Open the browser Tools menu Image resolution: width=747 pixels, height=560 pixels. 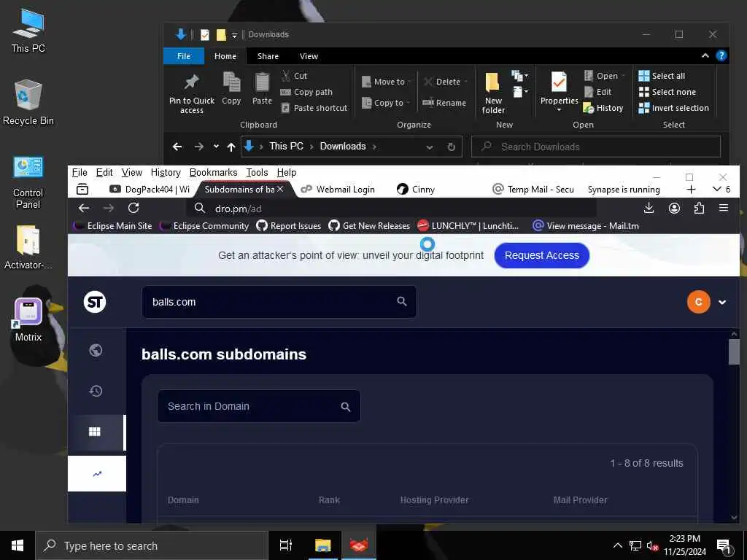click(257, 172)
